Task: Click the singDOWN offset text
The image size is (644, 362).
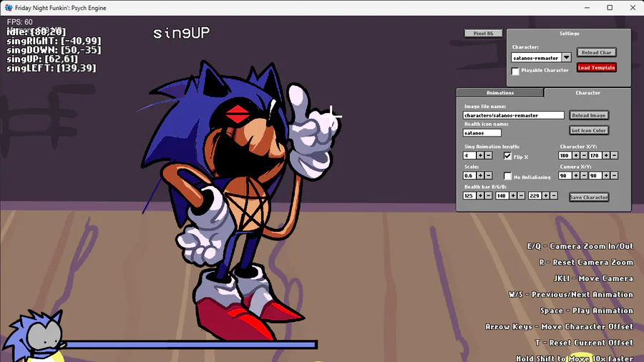Action: pos(54,49)
